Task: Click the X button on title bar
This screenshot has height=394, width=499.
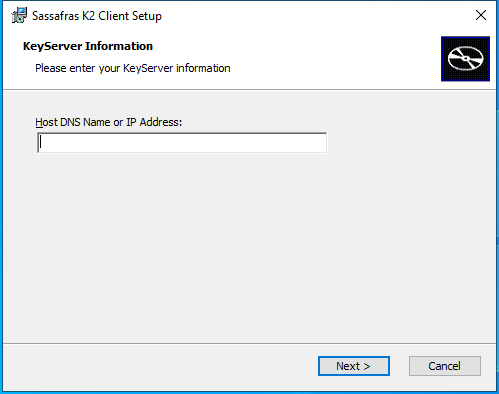Action: click(x=481, y=15)
